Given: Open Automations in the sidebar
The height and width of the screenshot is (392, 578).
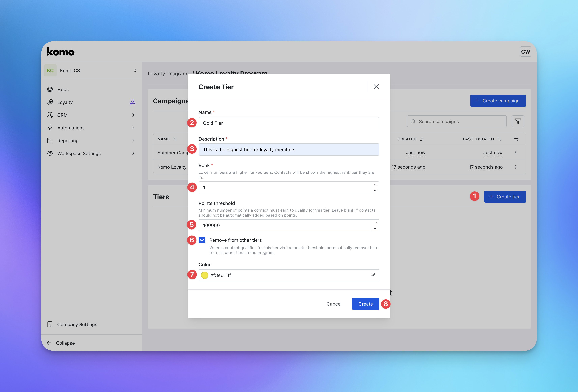Looking at the screenshot, I should pyautogui.click(x=71, y=128).
